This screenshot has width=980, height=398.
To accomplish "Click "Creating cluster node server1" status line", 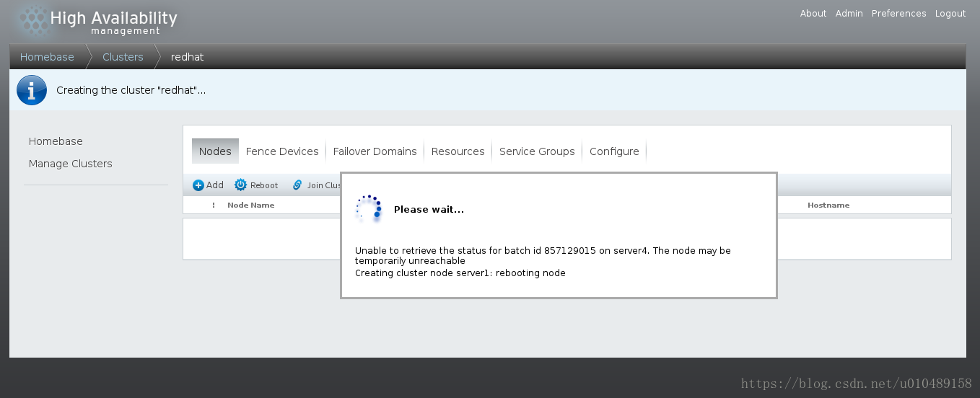I will 460,273.
